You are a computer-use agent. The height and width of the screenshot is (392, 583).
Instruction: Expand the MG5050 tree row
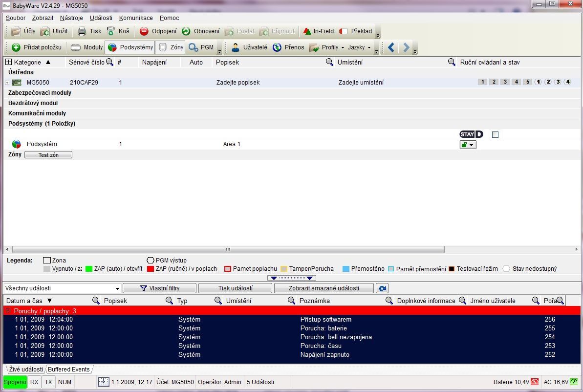[x=7, y=83]
